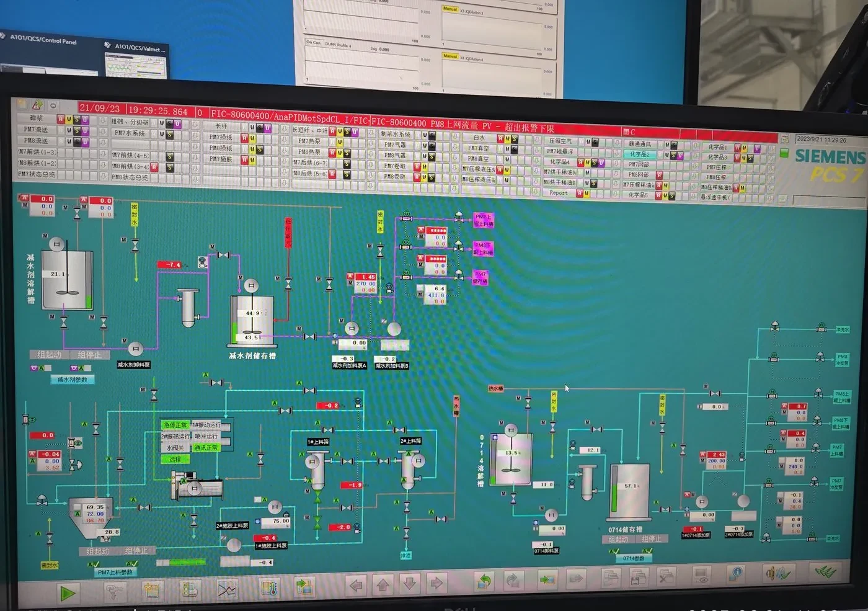Acknowledge the horn with the speaker icon

(778, 572)
